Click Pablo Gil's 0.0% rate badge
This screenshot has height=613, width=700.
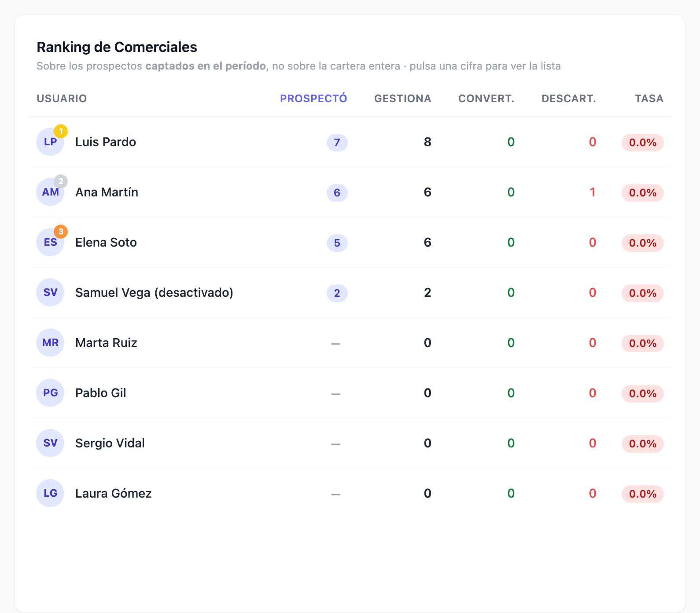[643, 394]
